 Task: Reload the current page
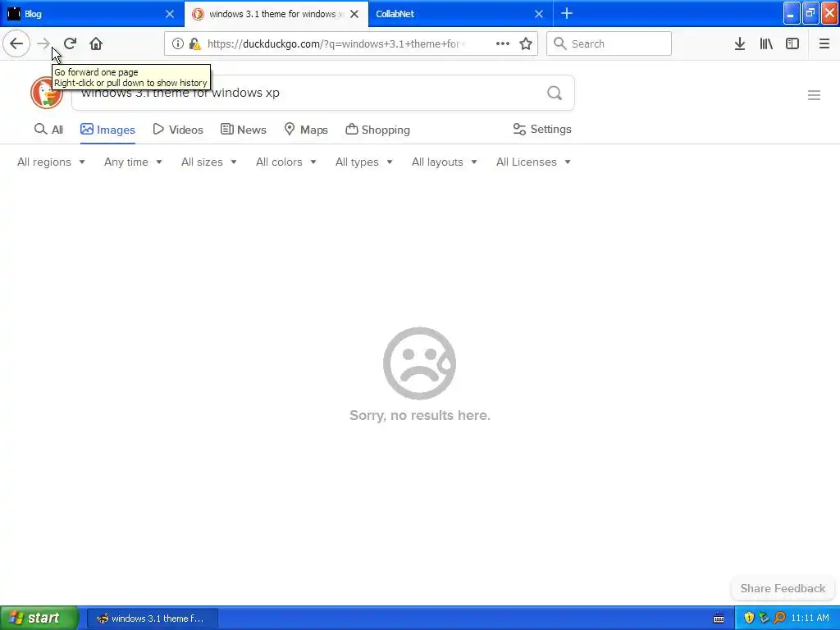coord(70,44)
